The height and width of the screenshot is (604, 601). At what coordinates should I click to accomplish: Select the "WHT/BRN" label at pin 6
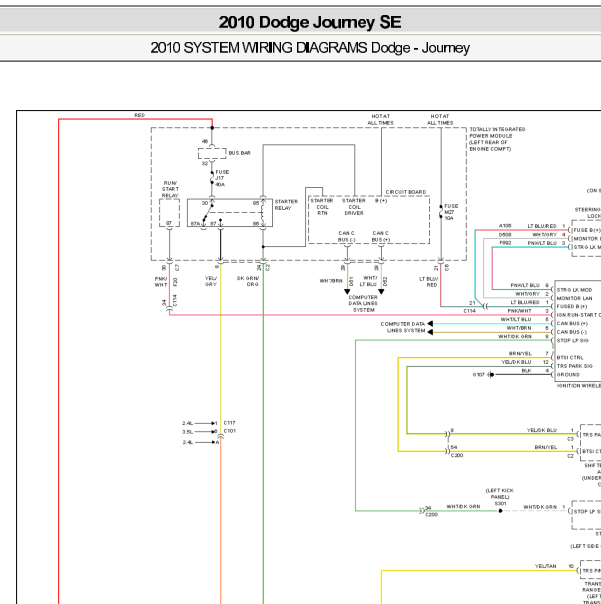519,328
